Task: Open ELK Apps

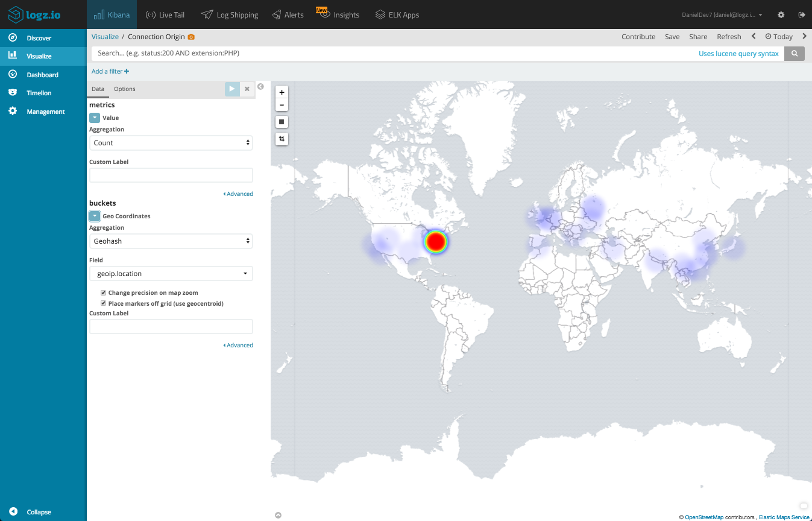Action: pos(397,14)
